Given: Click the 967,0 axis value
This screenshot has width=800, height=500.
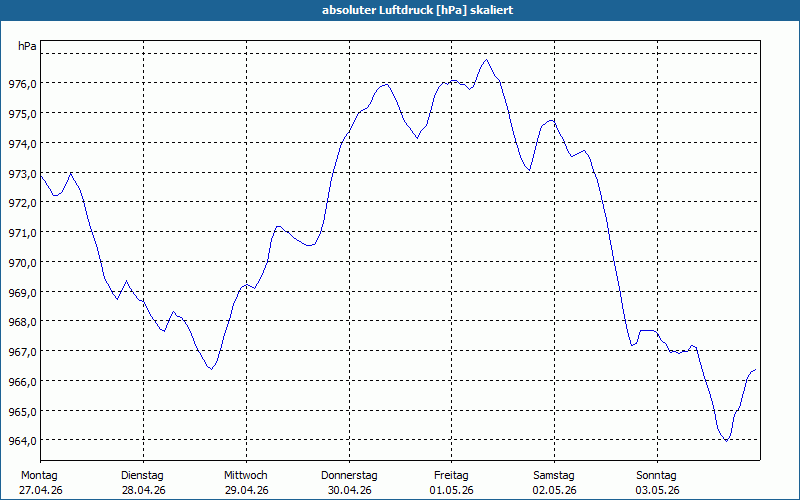Looking at the screenshot, I should pyautogui.click(x=23, y=352).
